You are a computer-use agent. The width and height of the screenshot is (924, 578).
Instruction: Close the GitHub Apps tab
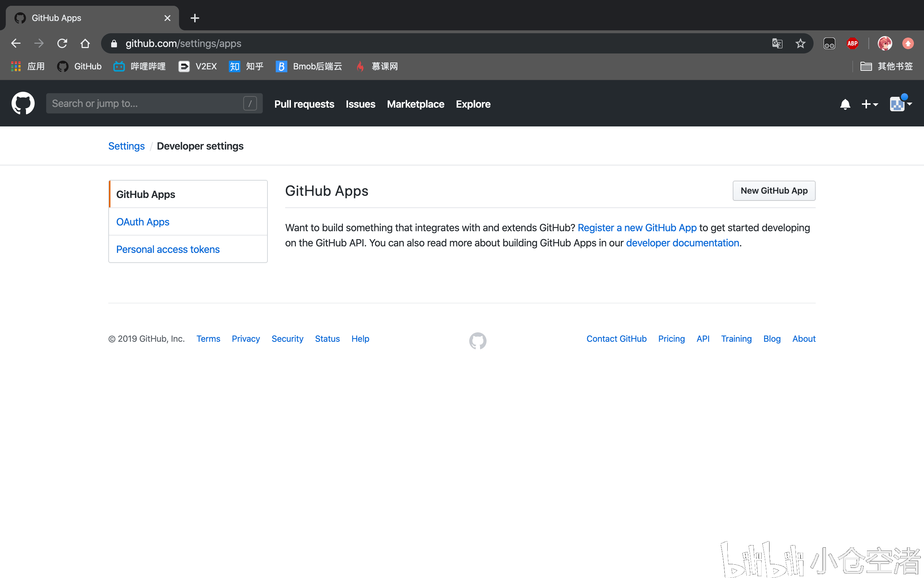(x=167, y=18)
